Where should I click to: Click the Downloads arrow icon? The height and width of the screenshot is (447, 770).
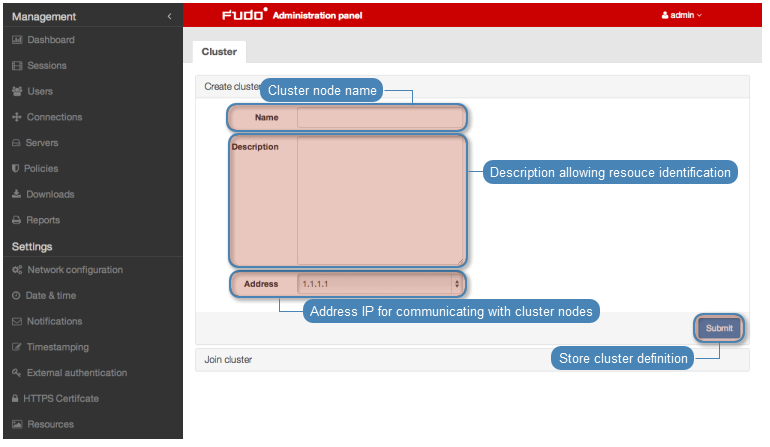17,194
